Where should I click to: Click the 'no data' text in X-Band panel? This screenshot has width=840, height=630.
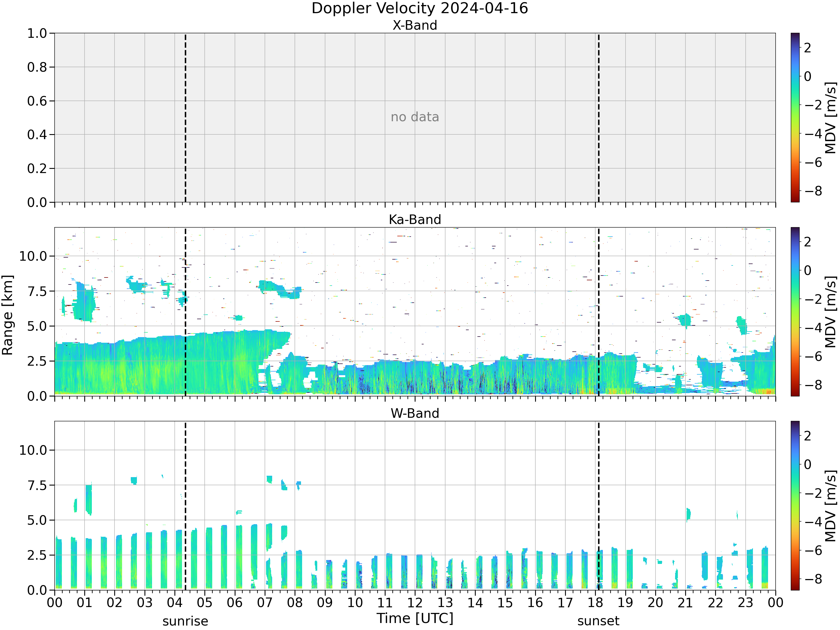coord(415,117)
